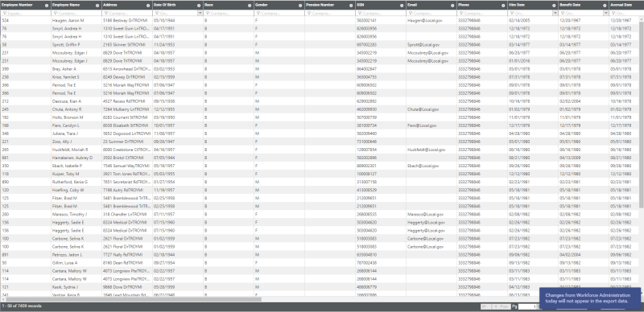Expand the Date Of Birth filter date dropdown
The height and width of the screenshot is (312, 644).
point(200,13)
